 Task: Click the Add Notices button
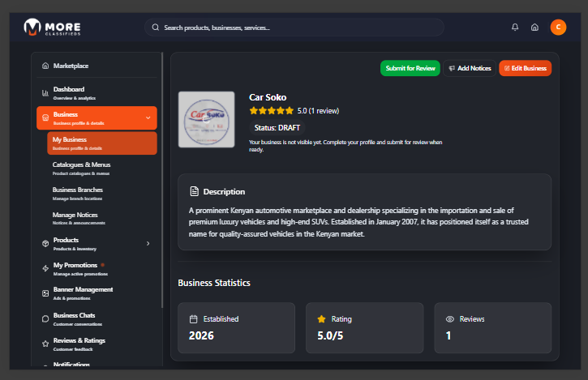[470, 69]
